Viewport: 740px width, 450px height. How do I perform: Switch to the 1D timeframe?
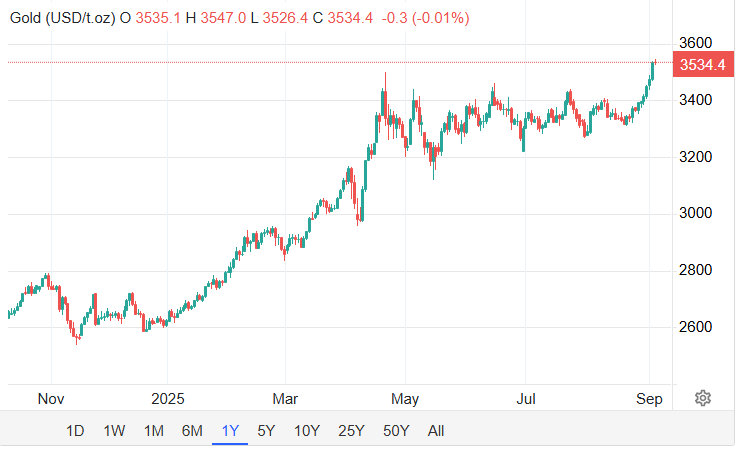[x=75, y=431]
